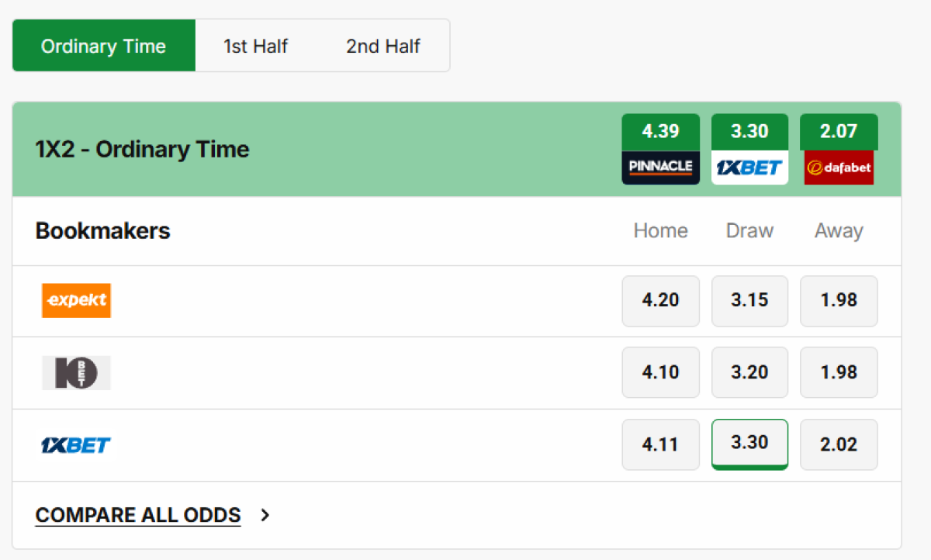The image size is (931, 560).
Task: Select Expekt draw odds 3.15
Action: pos(749,300)
